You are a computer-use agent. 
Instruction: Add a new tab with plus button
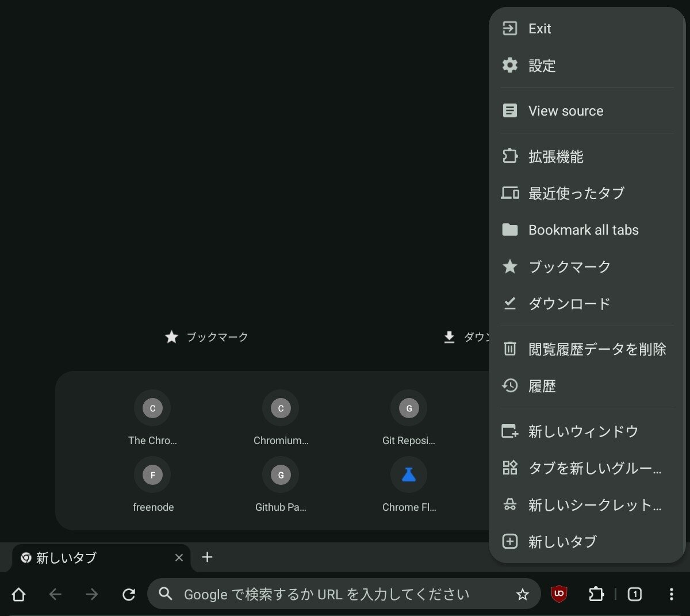(208, 557)
